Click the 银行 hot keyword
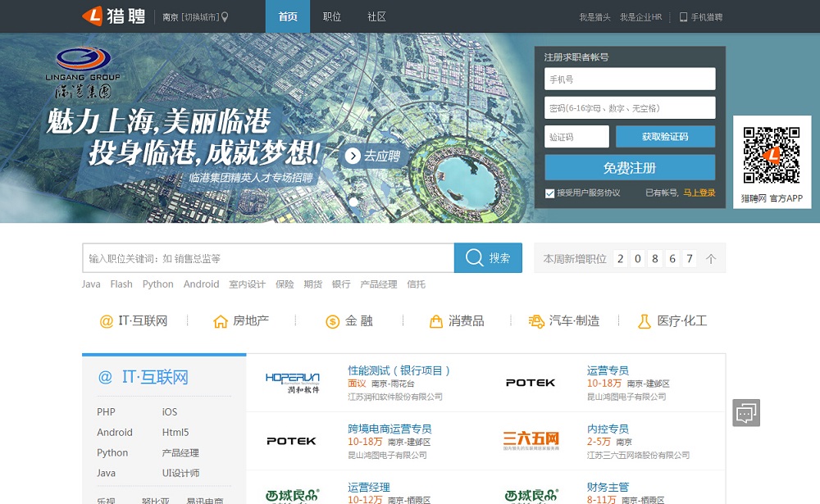Viewport: 820px width, 504px height. tap(341, 284)
